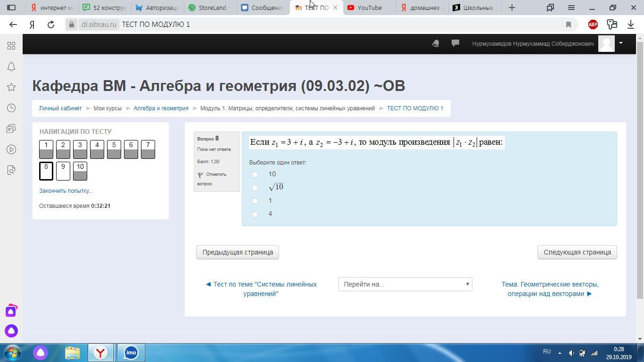
Task: Switch to the YouTube tab
Action: [x=370, y=8]
